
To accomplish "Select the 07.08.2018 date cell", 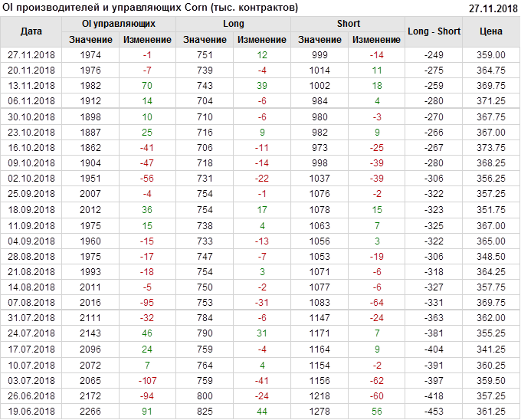I will 31,303.
